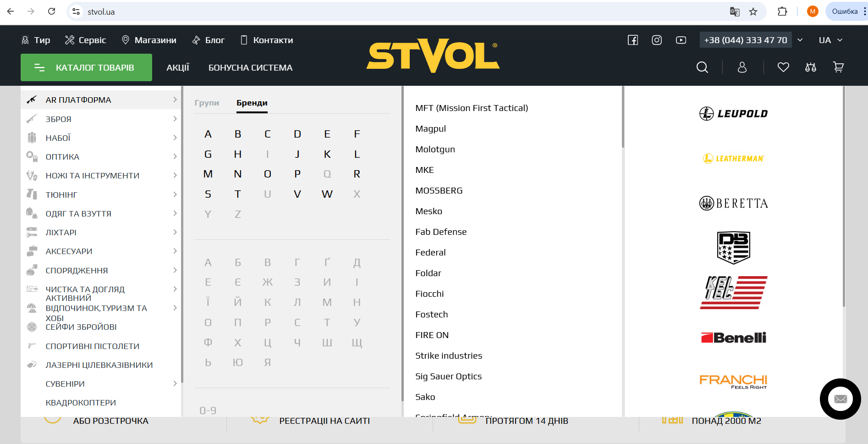Open the site info icon in address bar
This screenshot has height=444, width=868.
click(76, 11)
